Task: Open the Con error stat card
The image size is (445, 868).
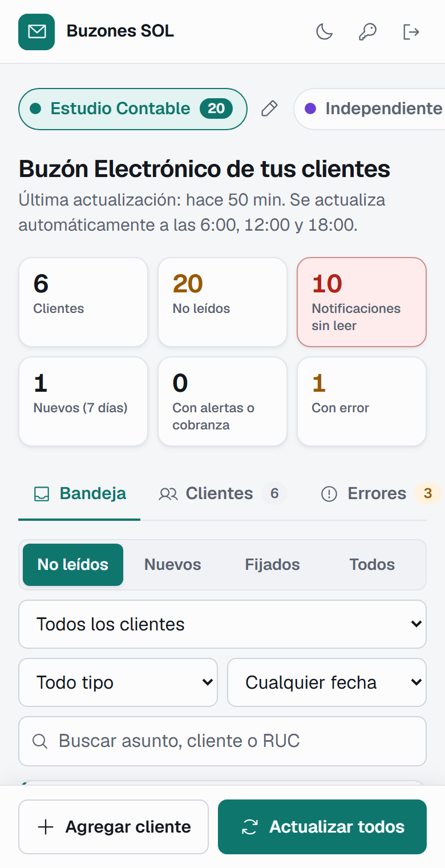Action: click(362, 401)
